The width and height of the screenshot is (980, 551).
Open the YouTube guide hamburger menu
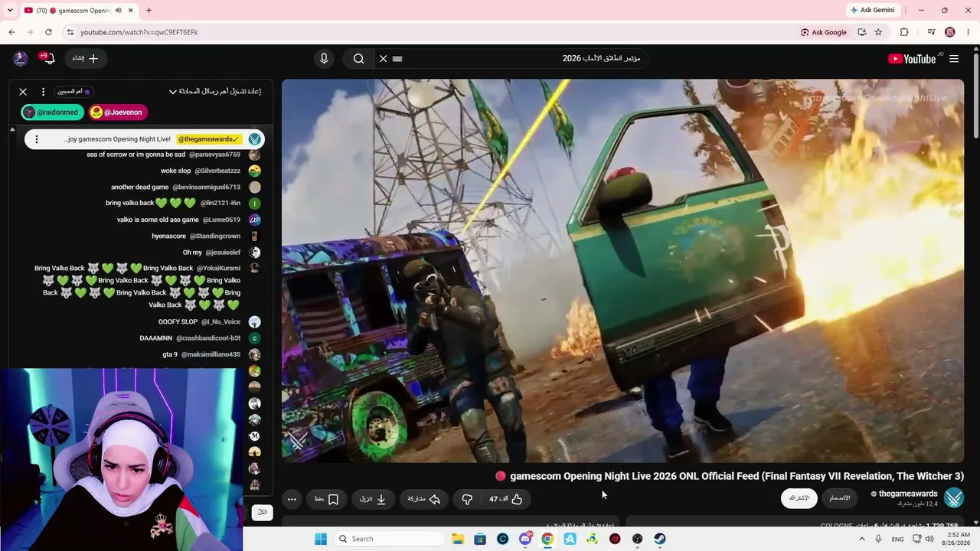(x=954, y=59)
